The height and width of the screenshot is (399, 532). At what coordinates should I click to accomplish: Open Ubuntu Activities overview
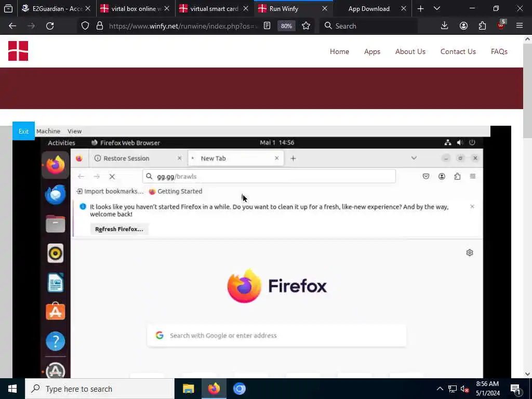pyautogui.click(x=61, y=143)
